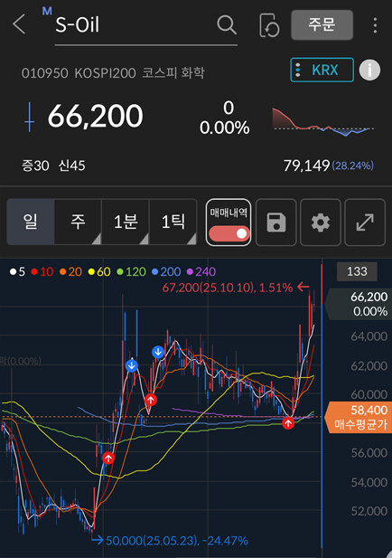392x558 pixels.
Task: Open chart settings gear icon
Action: click(321, 222)
